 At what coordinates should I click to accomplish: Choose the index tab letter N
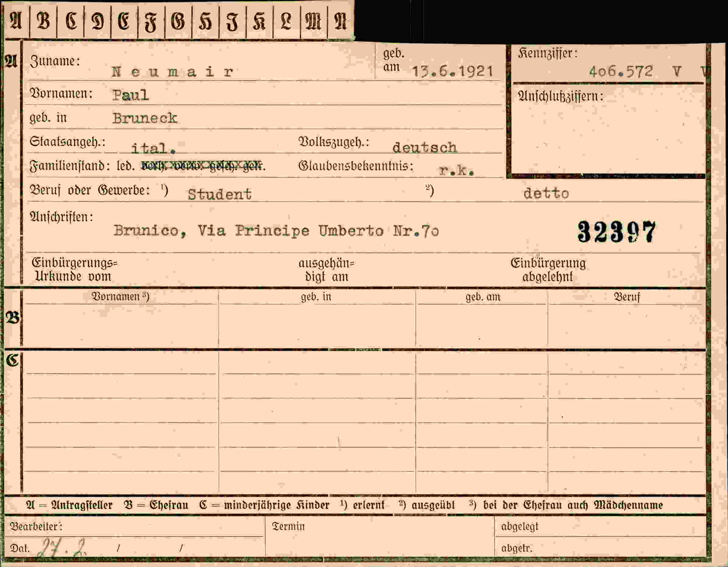(340, 21)
